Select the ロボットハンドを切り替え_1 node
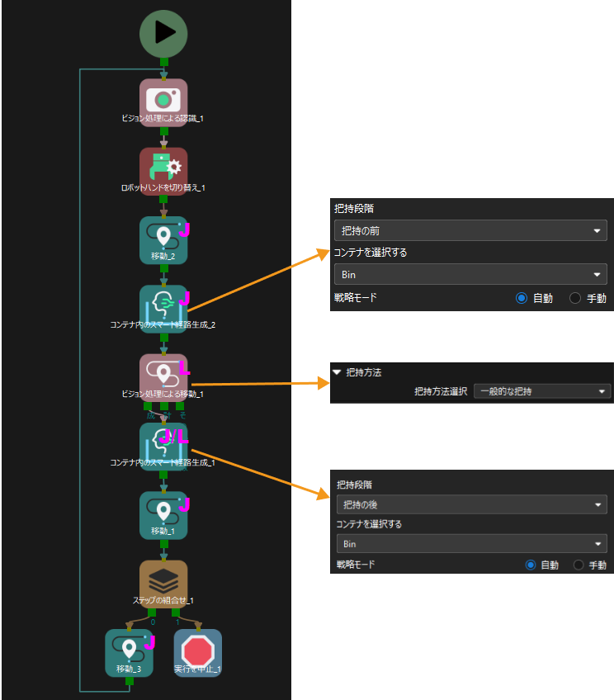614x700 pixels. coord(163,172)
